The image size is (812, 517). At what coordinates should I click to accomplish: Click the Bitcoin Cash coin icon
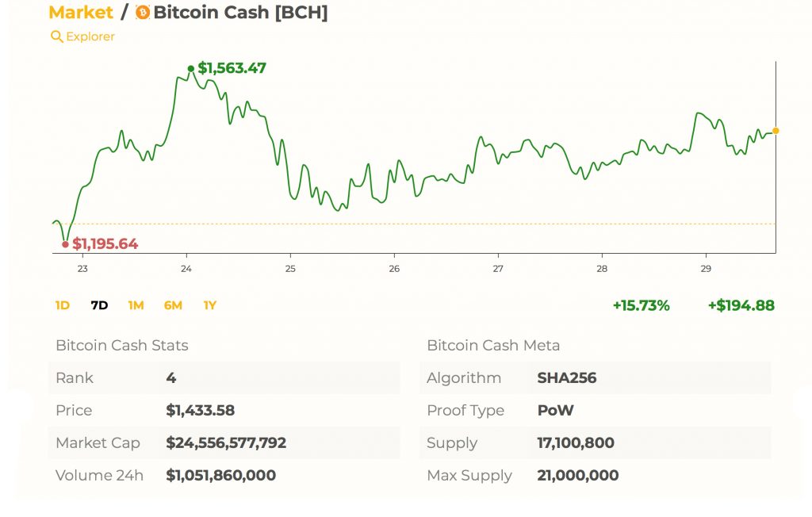(x=144, y=13)
